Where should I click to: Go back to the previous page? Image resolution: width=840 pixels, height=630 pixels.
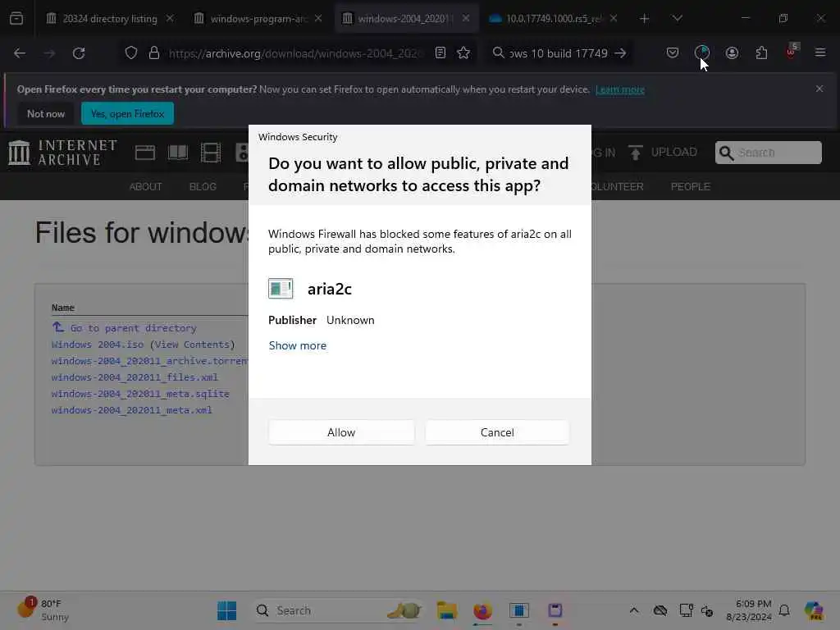[x=20, y=53]
